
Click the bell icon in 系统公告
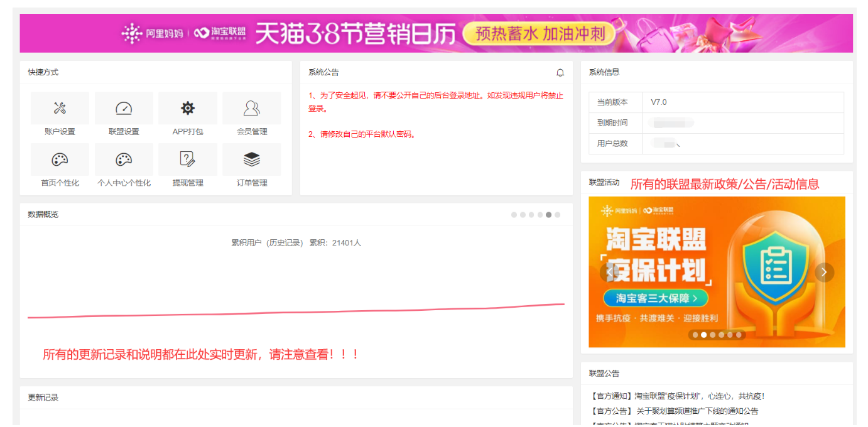pos(560,73)
